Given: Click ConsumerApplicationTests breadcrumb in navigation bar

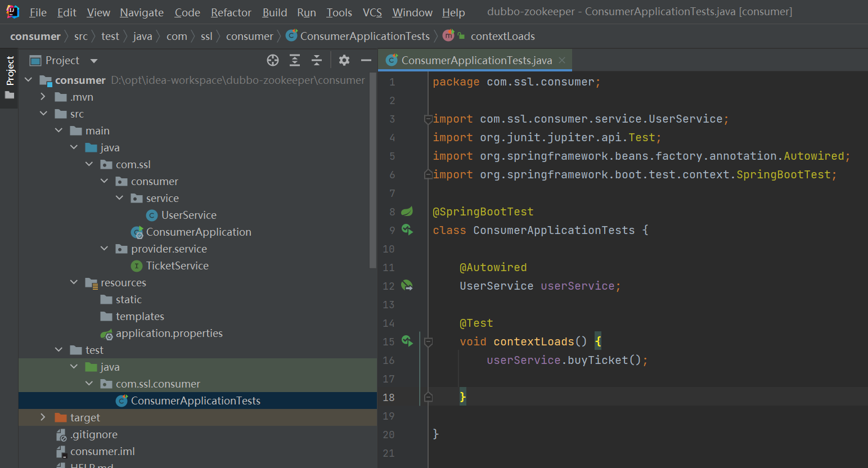Looking at the screenshot, I should coord(365,37).
